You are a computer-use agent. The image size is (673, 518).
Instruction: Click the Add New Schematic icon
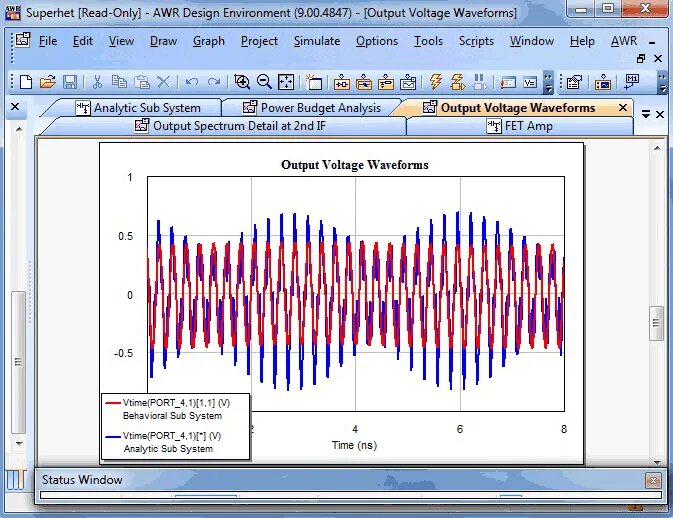pyautogui.click(x=342, y=82)
